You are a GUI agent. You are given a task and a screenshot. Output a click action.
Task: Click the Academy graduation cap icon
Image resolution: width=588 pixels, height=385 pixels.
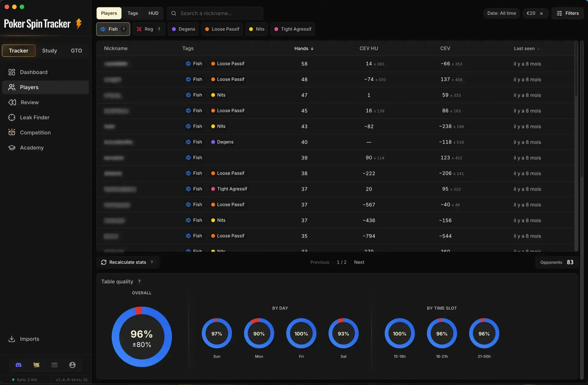pos(12,148)
